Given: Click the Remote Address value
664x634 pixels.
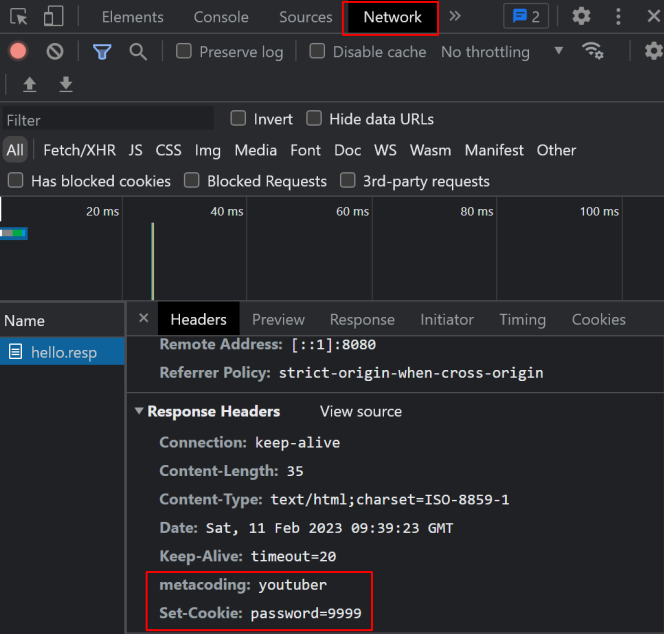Looking at the screenshot, I should [333, 344].
